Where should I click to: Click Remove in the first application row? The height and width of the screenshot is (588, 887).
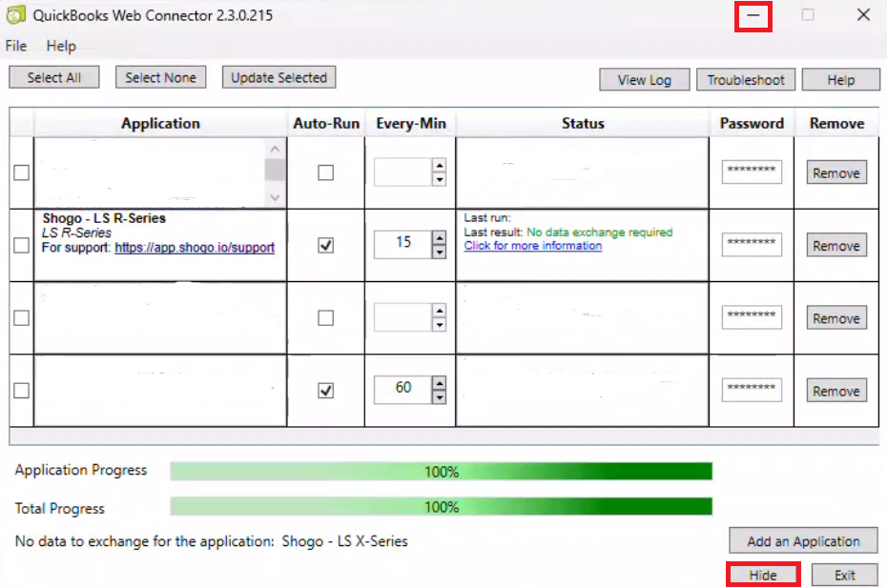(836, 172)
